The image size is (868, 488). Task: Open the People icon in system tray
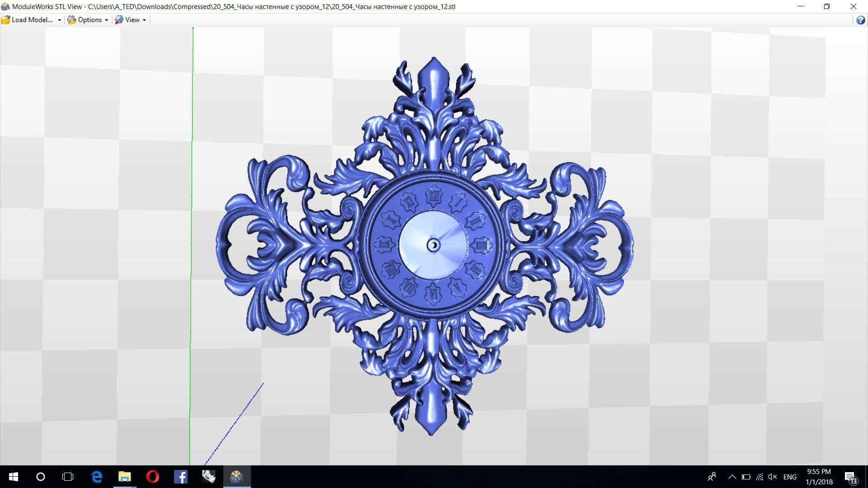[712, 477]
